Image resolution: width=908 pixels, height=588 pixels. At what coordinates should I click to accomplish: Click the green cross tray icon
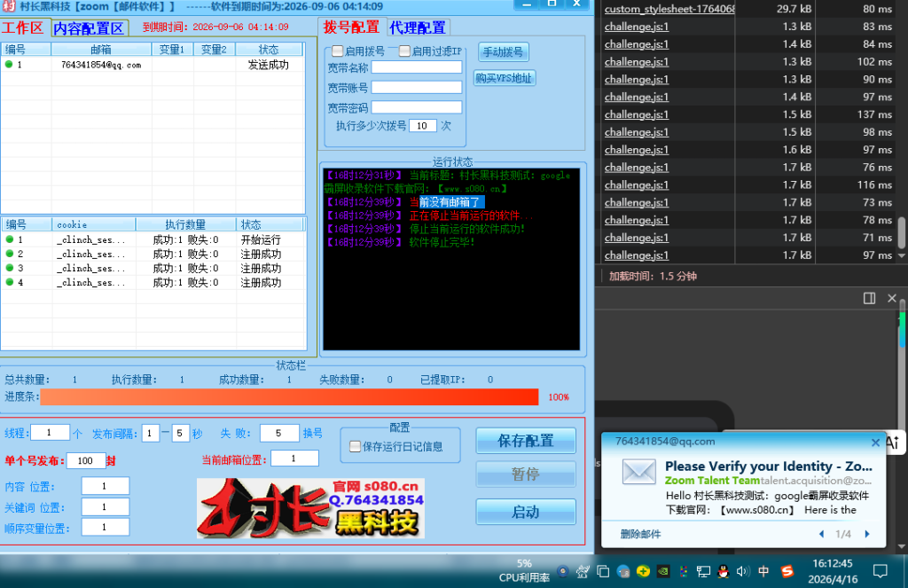pos(642,572)
